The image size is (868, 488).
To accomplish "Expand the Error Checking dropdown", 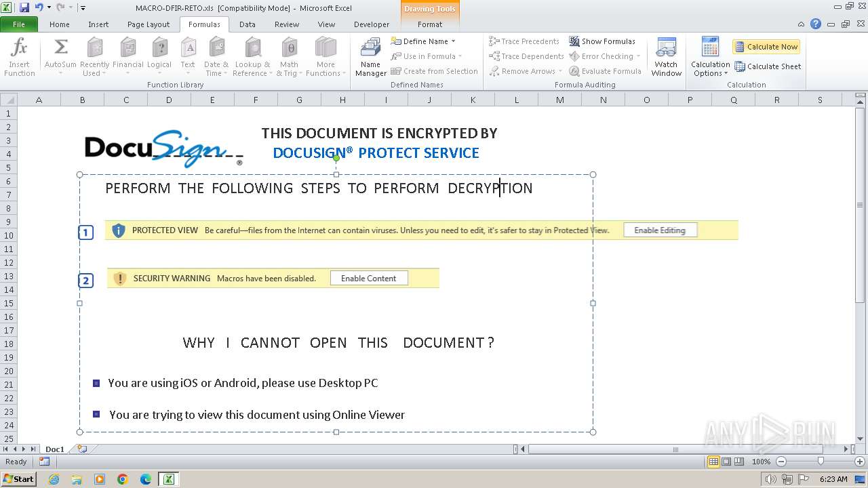I will click(x=639, y=56).
